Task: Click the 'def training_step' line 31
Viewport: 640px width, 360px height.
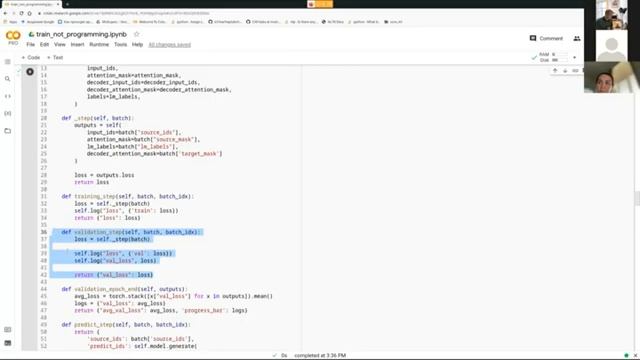Action: point(128,196)
